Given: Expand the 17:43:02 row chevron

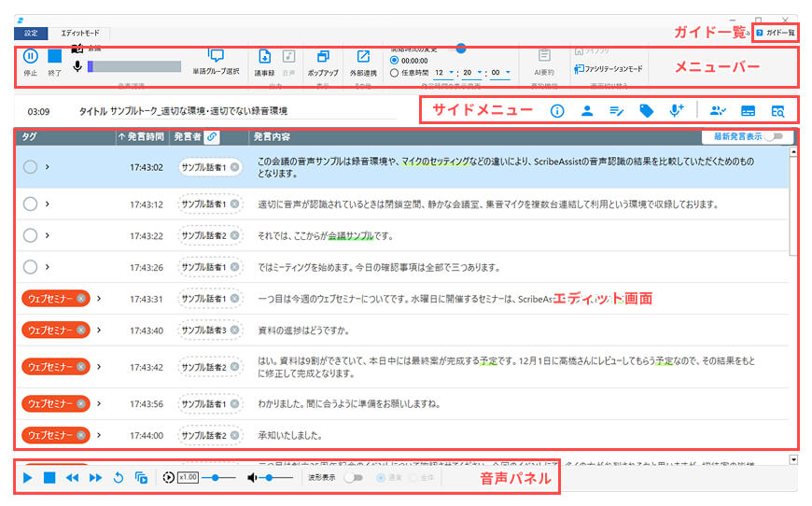Looking at the screenshot, I should click(47, 167).
